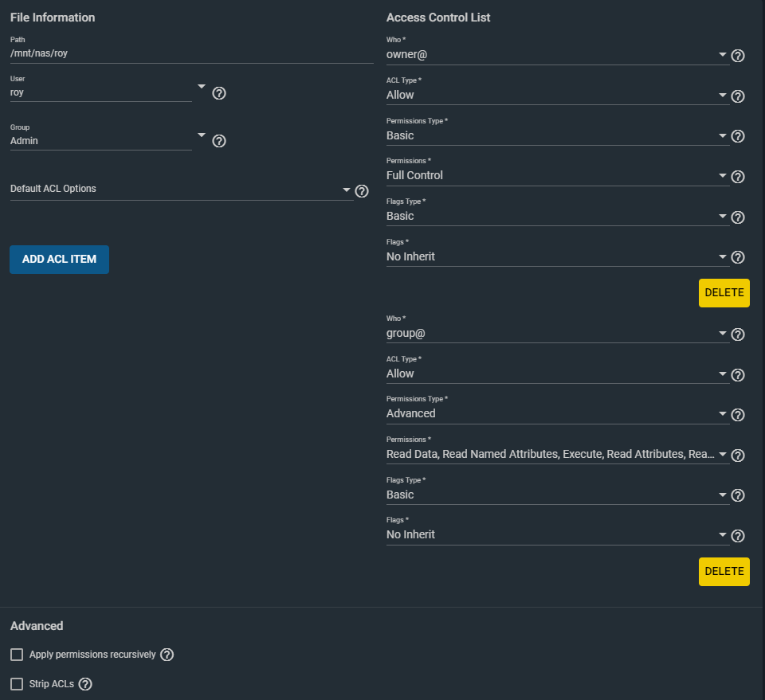Show help for owner@ Flags Type Basic
Viewport: 765px width, 700px height.
tap(738, 217)
